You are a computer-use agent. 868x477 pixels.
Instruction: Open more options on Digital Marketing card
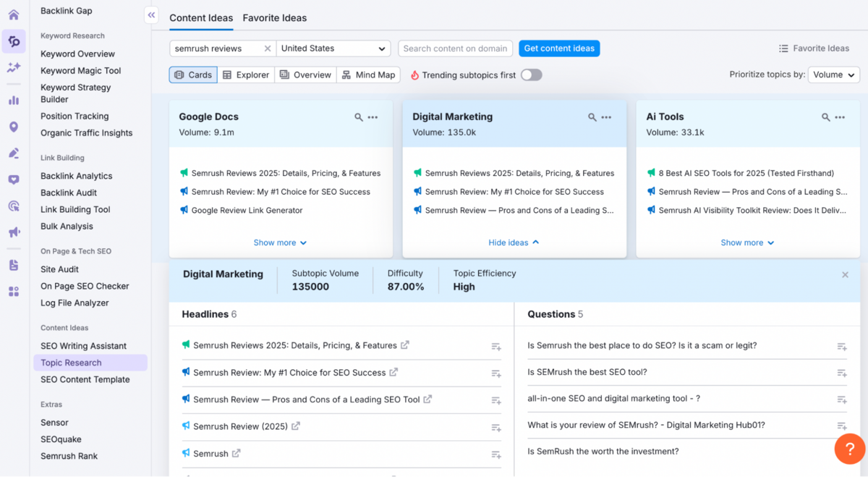pos(606,117)
